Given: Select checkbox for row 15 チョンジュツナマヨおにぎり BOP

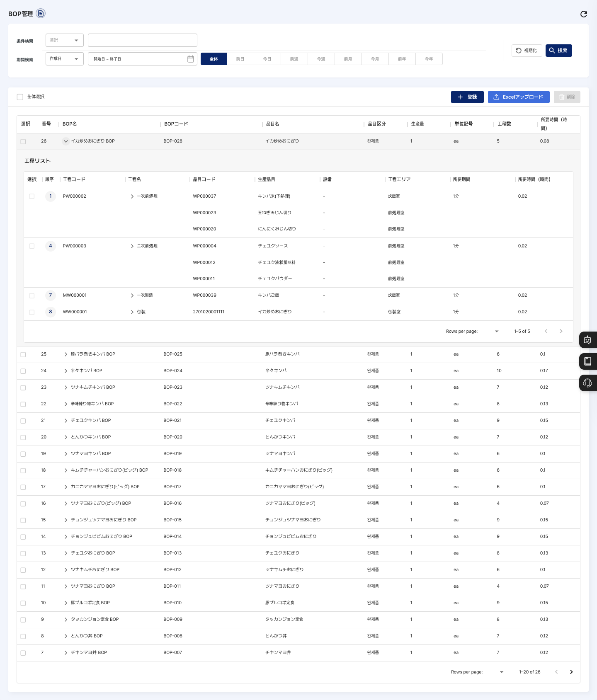Looking at the screenshot, I should (x=23, y=520).
